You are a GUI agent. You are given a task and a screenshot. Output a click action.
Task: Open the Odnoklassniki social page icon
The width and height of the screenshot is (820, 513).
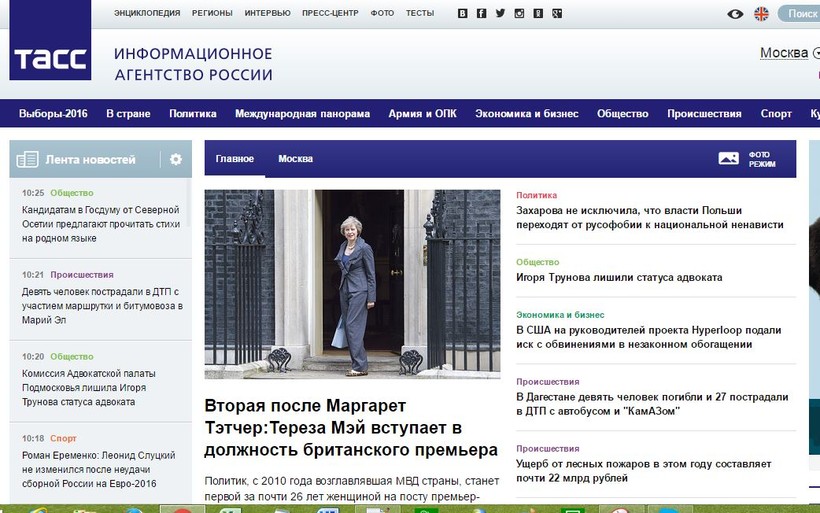click(538, 13)
